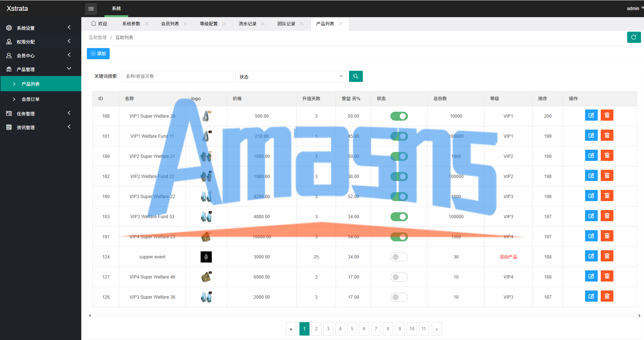Viewport: 644px width, 340px height.
Task: Expand the 资讯管理 sidebar menu
Action: (41, 127)
